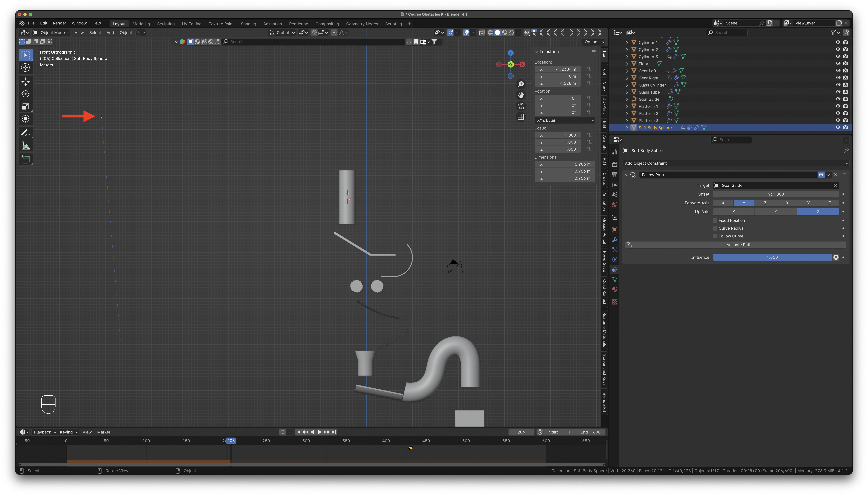This screenshot has height=495, width=868.
Task: Click the outliner search field
Action: 727,33
